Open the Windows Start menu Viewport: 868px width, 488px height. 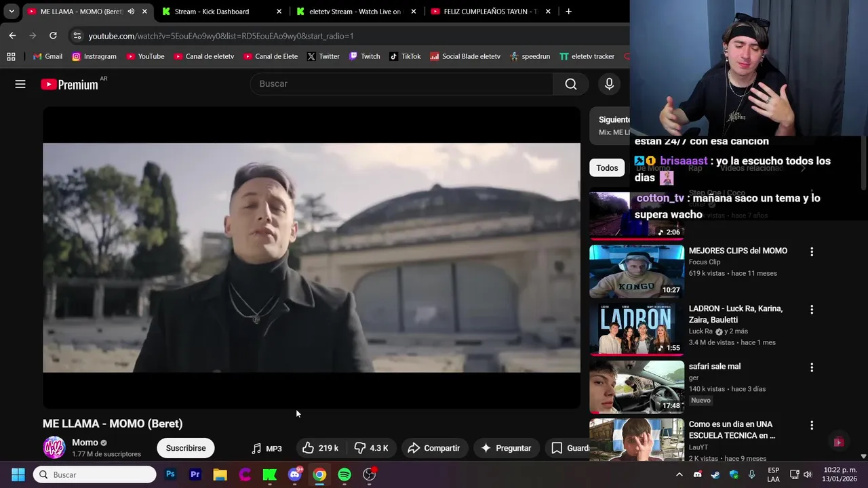(18, 474)
